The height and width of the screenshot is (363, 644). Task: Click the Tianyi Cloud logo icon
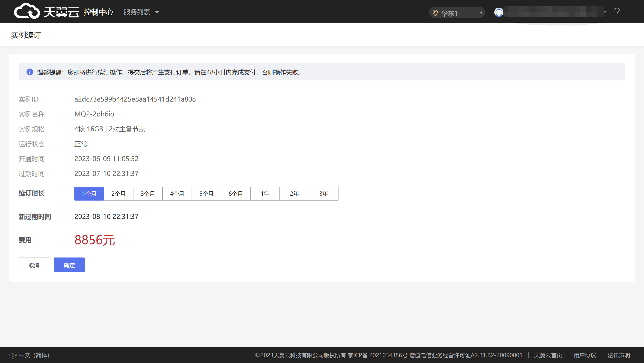pos(27,11)
